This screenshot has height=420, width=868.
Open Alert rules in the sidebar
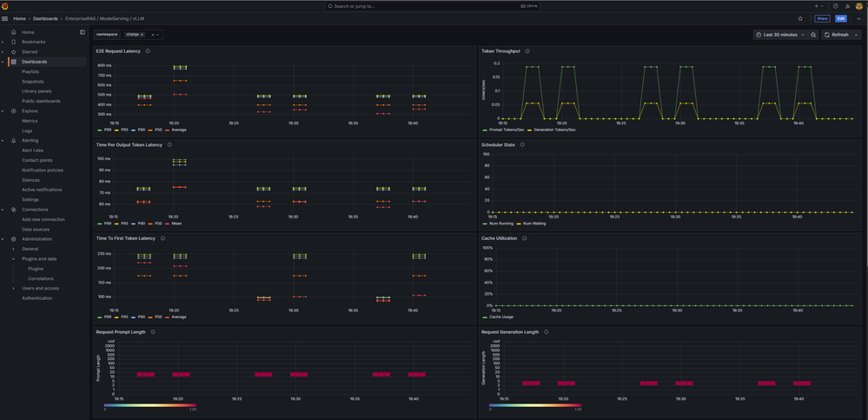(x=32, y=150)
